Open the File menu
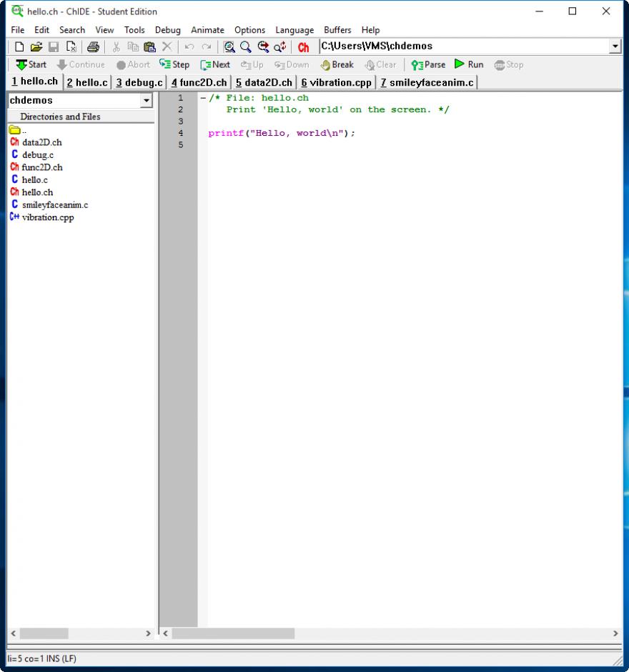Viewport: 629px width, 672px height. 18,30
